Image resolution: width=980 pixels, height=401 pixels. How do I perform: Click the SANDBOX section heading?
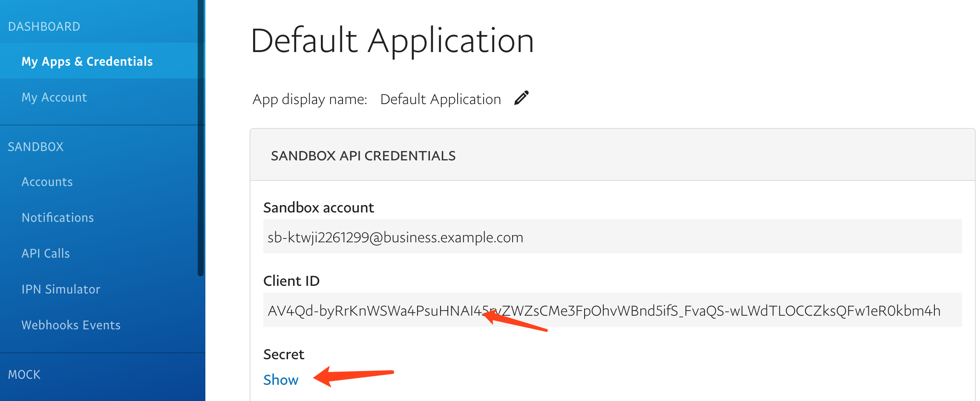click(x=36, y=147)
